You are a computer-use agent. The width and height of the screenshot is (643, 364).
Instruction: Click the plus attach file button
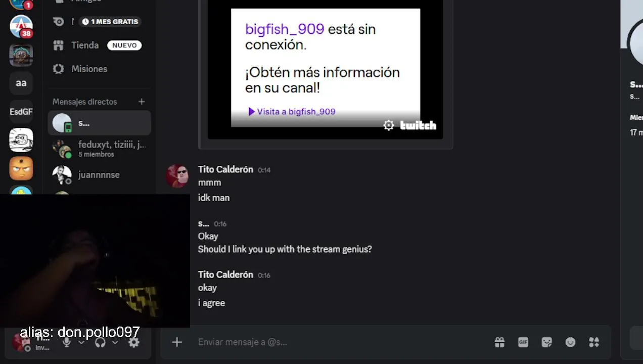(x=177, y=342)
